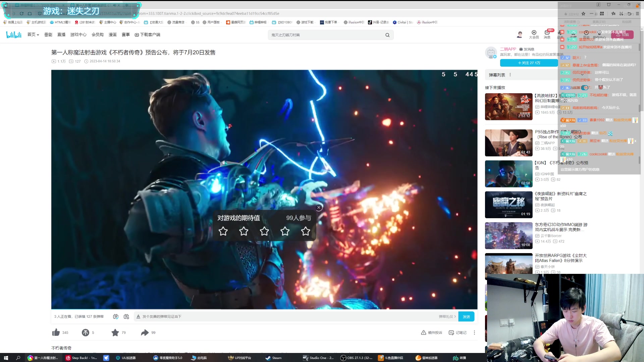Close the 对游戏的期待值 rating popup
Viewport: 644px width, 362px height.
319,207
